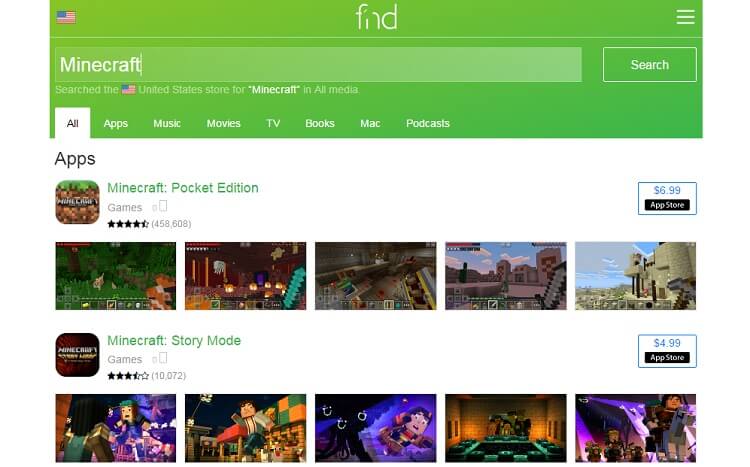Viewport: 750px width, 467px height.
Task: Open Pocket Edition desert temple screenshot
Action: pyautogui.click(x=506, y=276)
